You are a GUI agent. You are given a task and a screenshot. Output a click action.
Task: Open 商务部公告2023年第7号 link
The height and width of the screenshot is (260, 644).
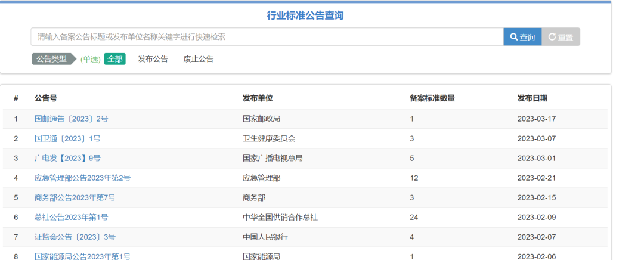[75, 197]
